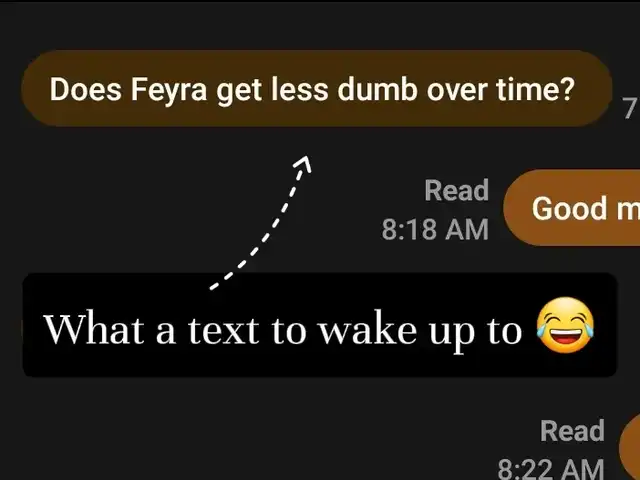Click the word "dumb" in the message
The height and width of the screenshot is (480, 640).
pyautogui.click(x=378, y=89)
